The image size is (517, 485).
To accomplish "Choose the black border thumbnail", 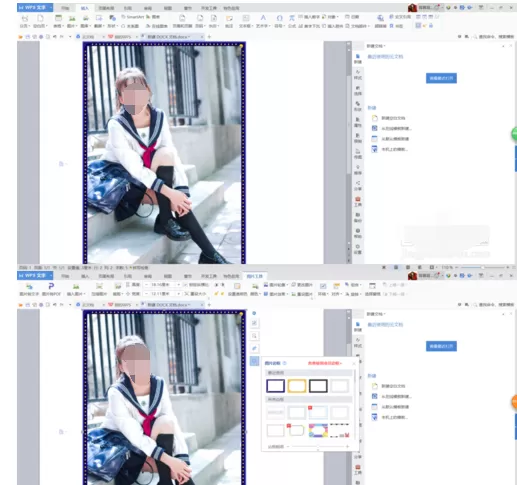I will pyautogui.click(x=318, y=386).
